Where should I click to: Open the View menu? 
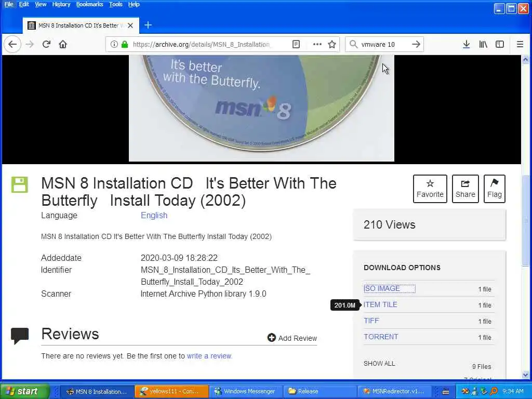(41, 4)
